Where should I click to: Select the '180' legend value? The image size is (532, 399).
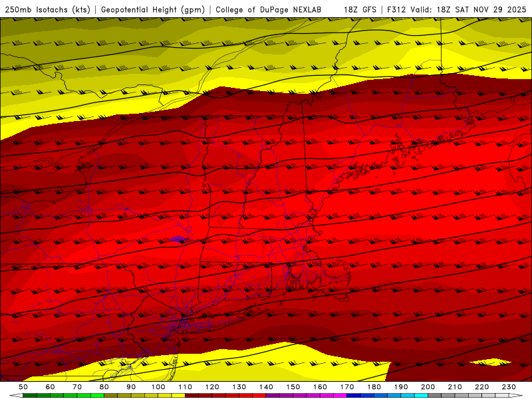click(374, 387)
